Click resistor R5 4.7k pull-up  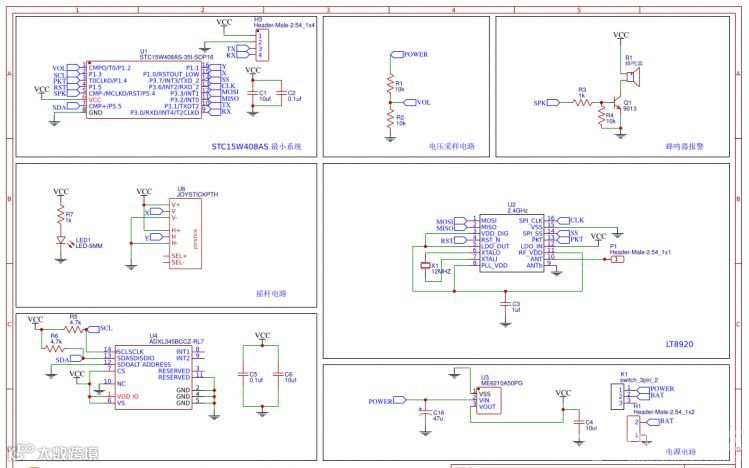(73, 329)
